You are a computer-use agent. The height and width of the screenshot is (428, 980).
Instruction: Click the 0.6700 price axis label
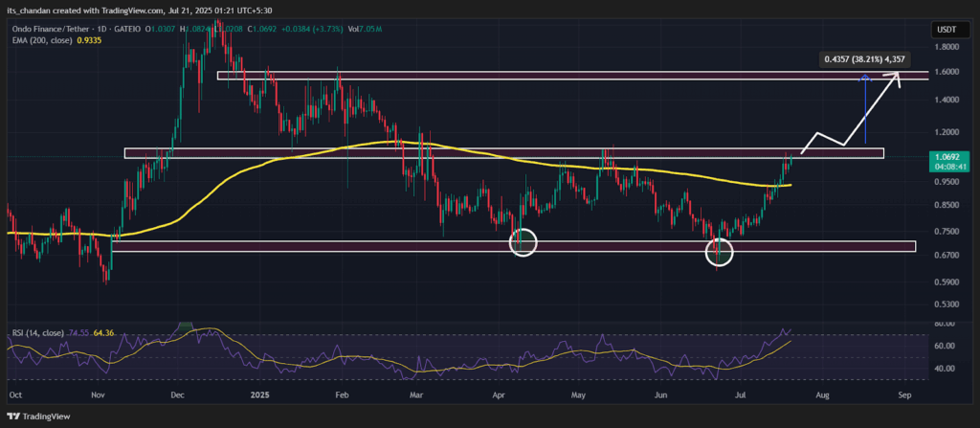(x=945, y=256)
